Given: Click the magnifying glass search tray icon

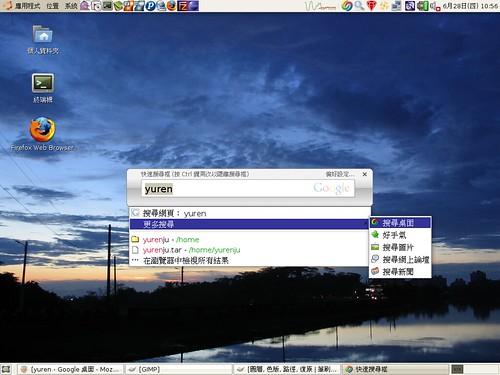Looking at the screenshot, I should coord(359,6).
